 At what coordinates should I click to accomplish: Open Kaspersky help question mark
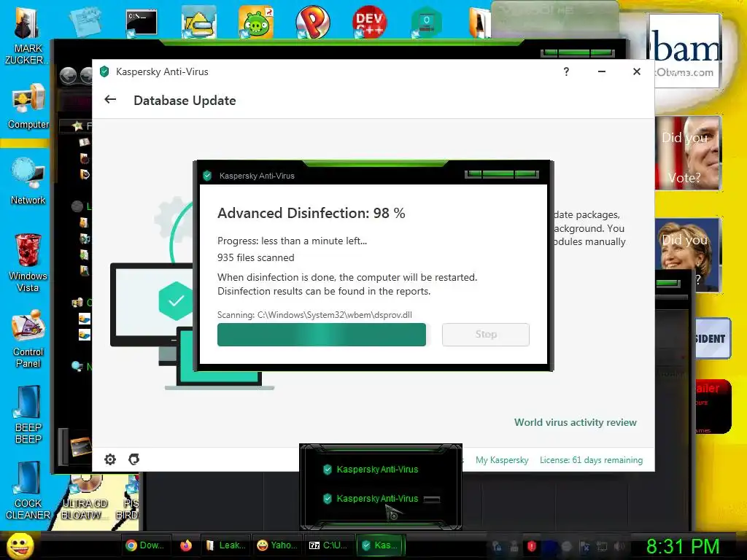(x=566, y=71)
